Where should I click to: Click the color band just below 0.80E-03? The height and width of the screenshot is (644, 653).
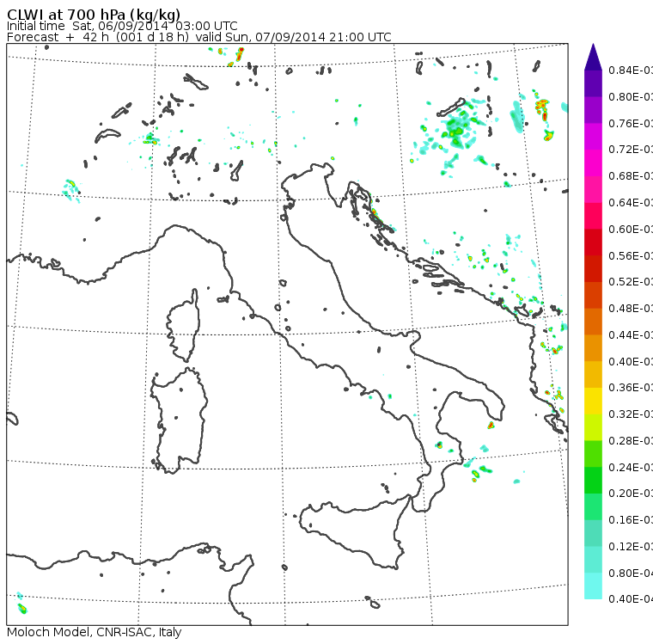point(593,110)
